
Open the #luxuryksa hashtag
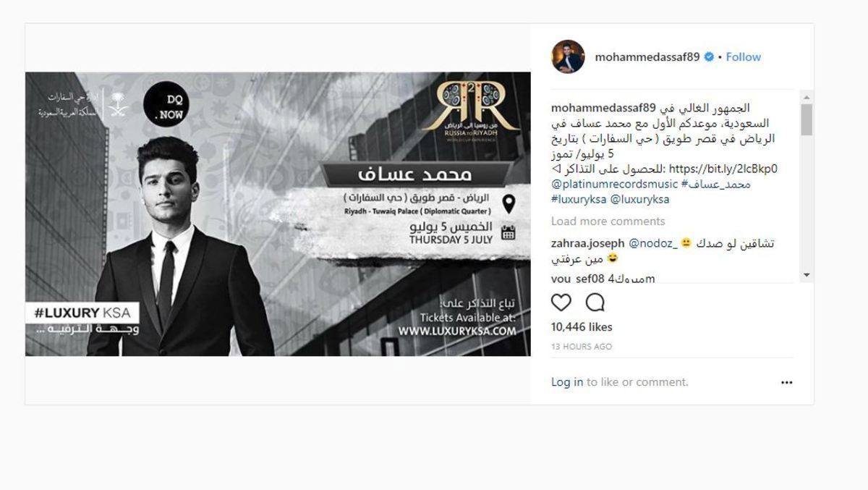point(579,200)
